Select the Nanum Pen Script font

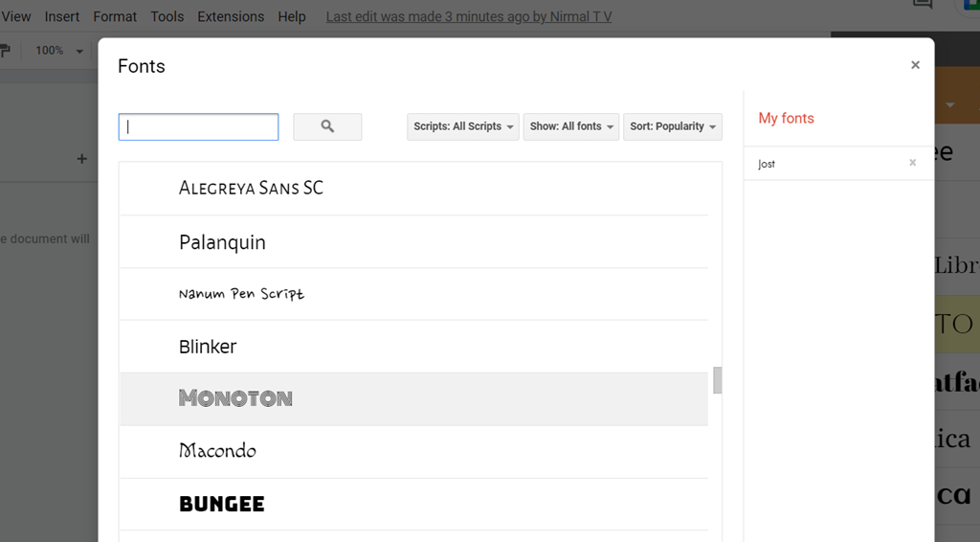413,294
